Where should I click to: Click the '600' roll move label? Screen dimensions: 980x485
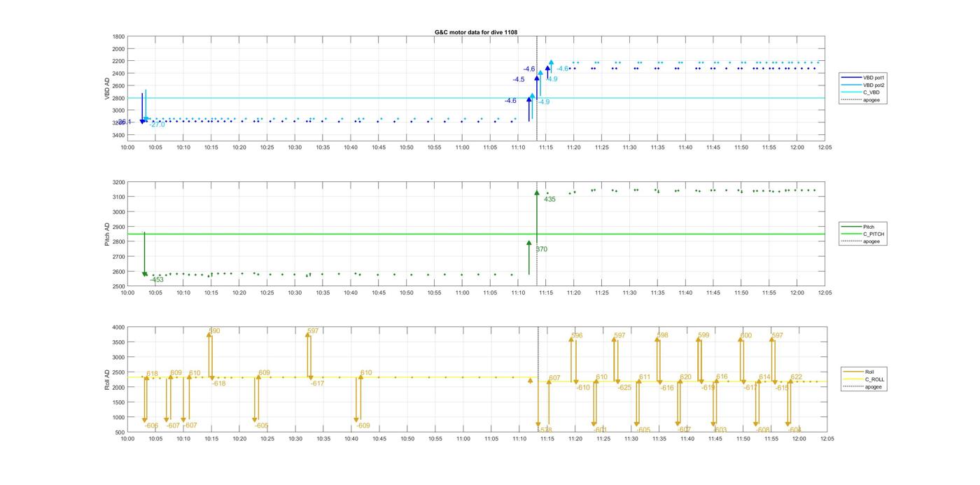click(x=745, y=336)
